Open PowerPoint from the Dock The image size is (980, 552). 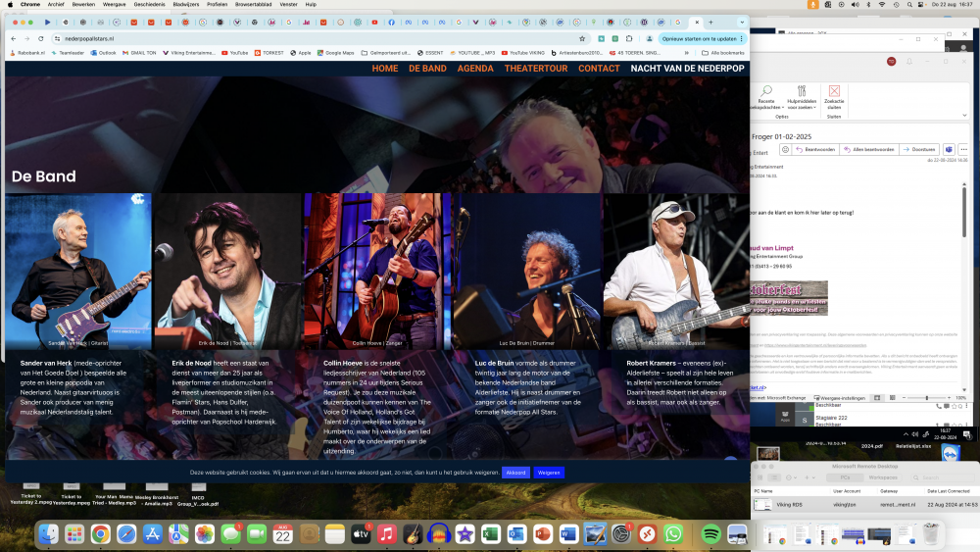543,534
